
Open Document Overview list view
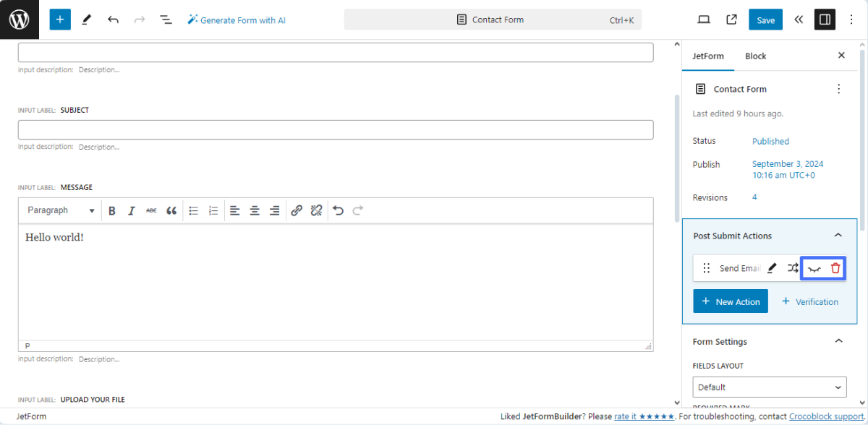[166, 20]
